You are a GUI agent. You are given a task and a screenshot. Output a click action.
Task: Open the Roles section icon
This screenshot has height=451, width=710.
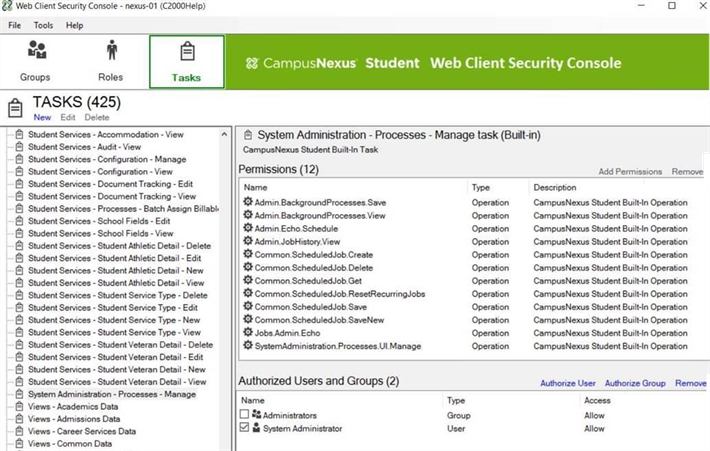[x=111, y=50]
